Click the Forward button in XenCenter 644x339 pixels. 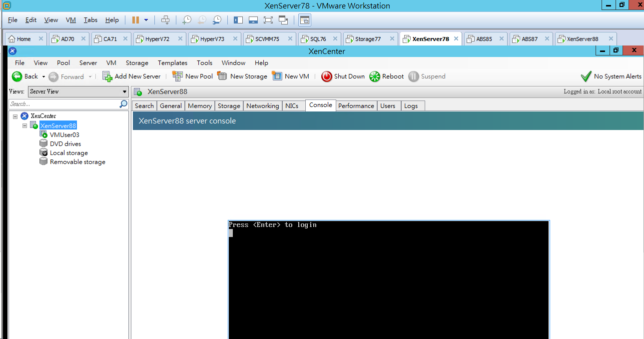pyautogui.click(x=66, y=76)
